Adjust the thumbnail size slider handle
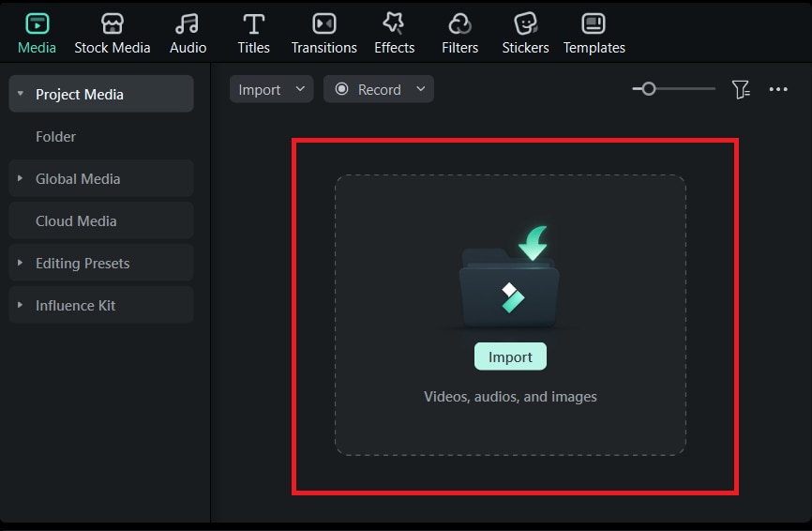 [x=648, y=89]
